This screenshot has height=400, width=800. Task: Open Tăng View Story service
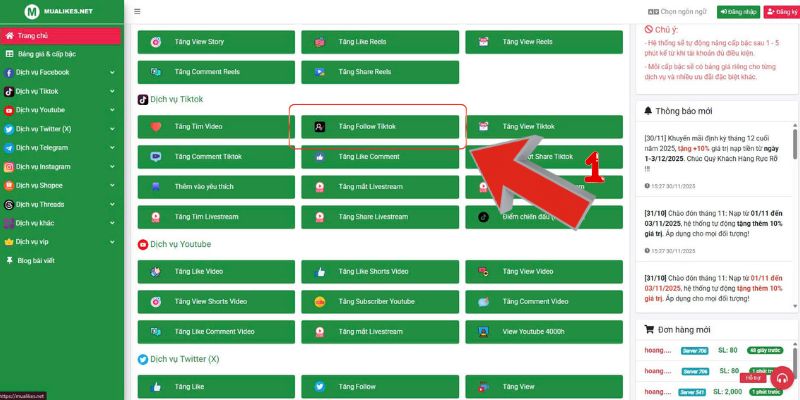216,42
